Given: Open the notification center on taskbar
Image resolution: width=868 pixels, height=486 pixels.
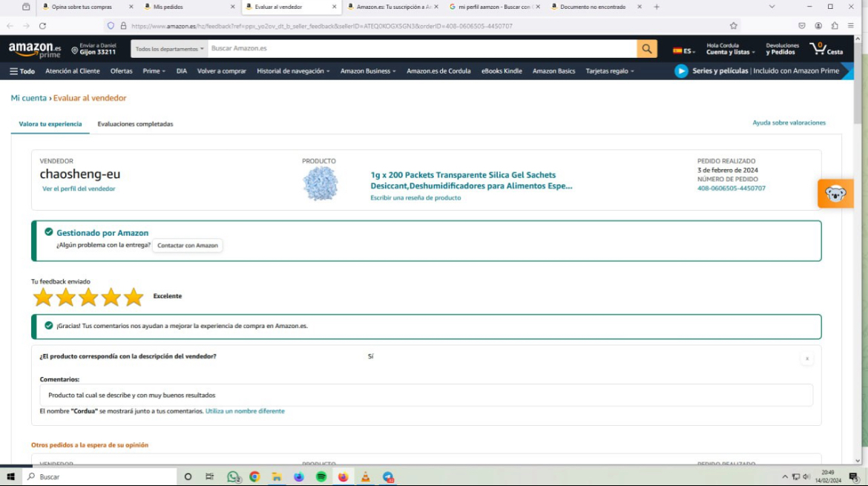Looking at the screenshot, I should 854,476.
